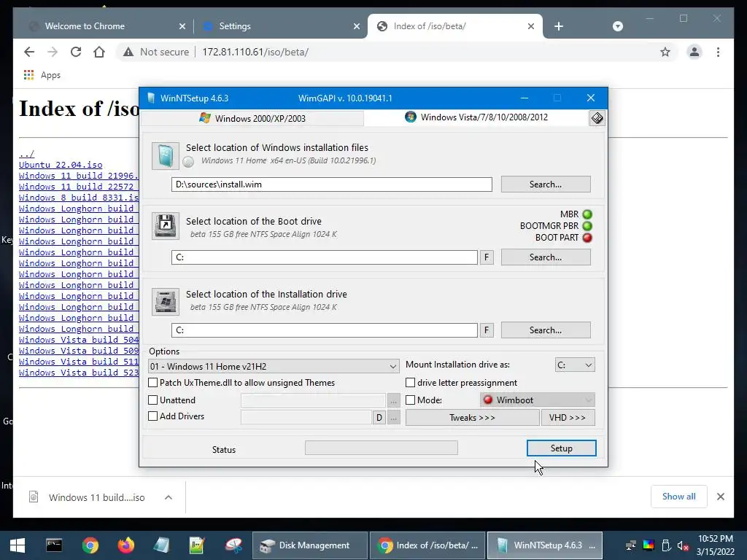Screen dimensions: 747x560
Task: Open Chrome home page button
Action: [x=99, y=52]
